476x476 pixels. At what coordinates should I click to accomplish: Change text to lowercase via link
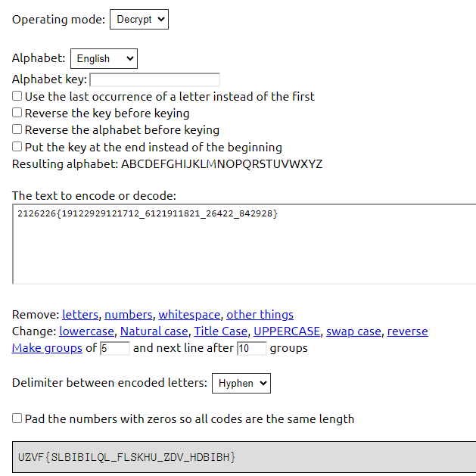(x=86, y=331)
